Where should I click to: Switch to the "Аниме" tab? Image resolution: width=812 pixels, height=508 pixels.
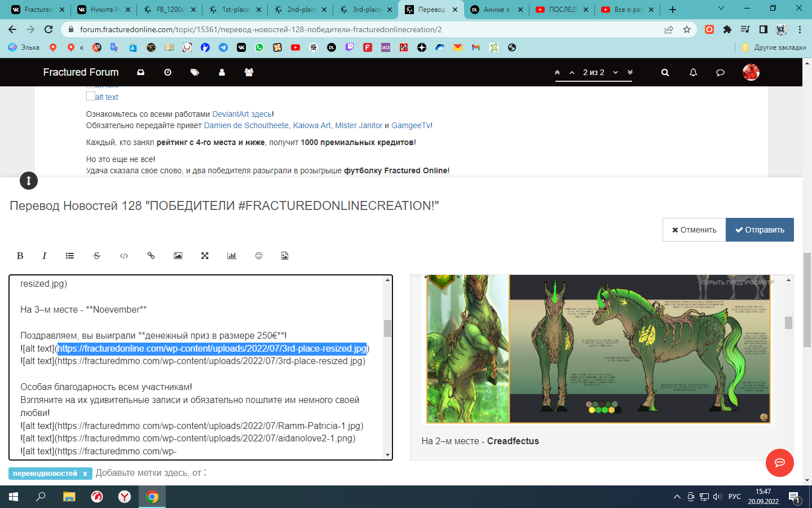click(497, 10)
